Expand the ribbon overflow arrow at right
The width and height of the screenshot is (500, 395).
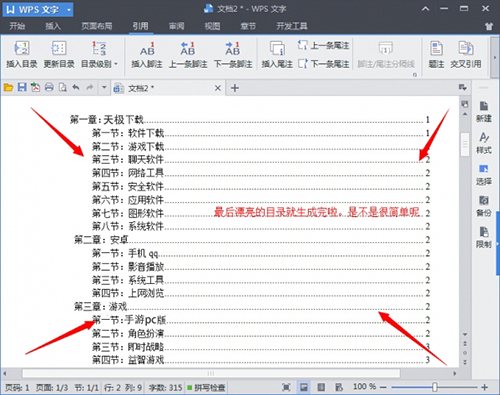[x=495, y=57]
